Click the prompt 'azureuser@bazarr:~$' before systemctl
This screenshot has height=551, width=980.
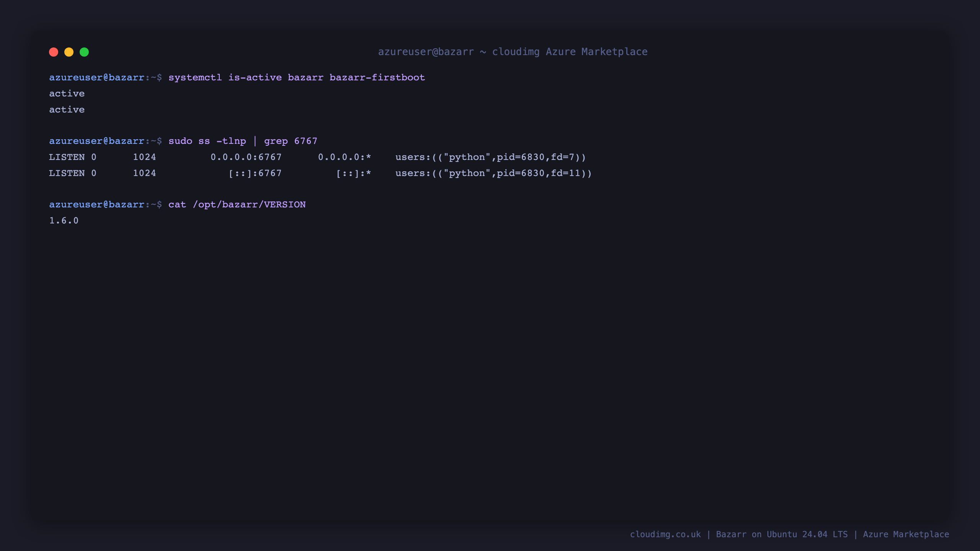point(106,78)
